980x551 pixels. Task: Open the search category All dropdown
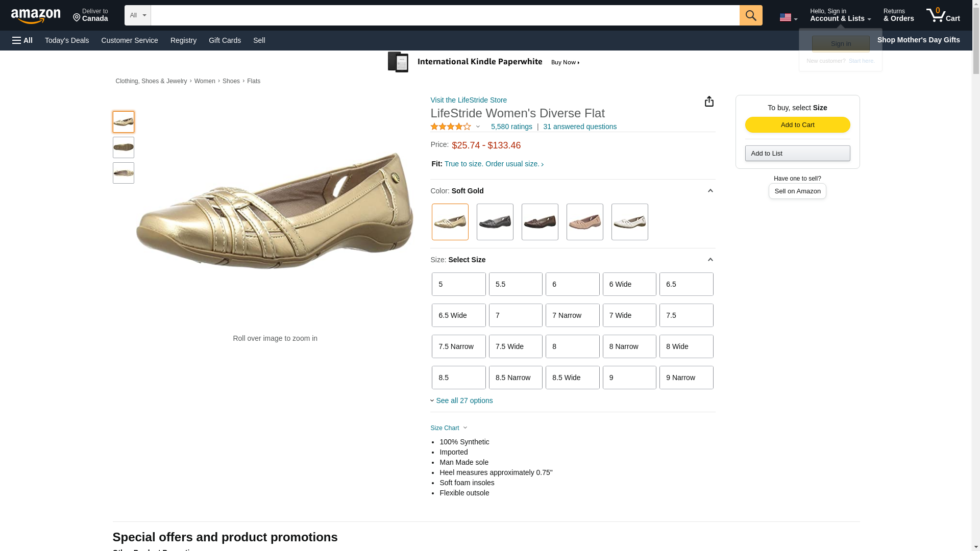click(137, 15)
